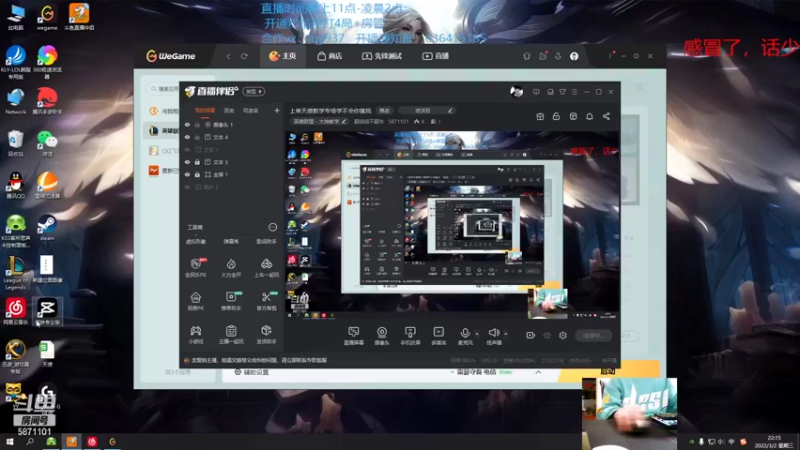Open the WeGame 直播 tab
This screenshot has width=800, height=450.
coord(435,56)
